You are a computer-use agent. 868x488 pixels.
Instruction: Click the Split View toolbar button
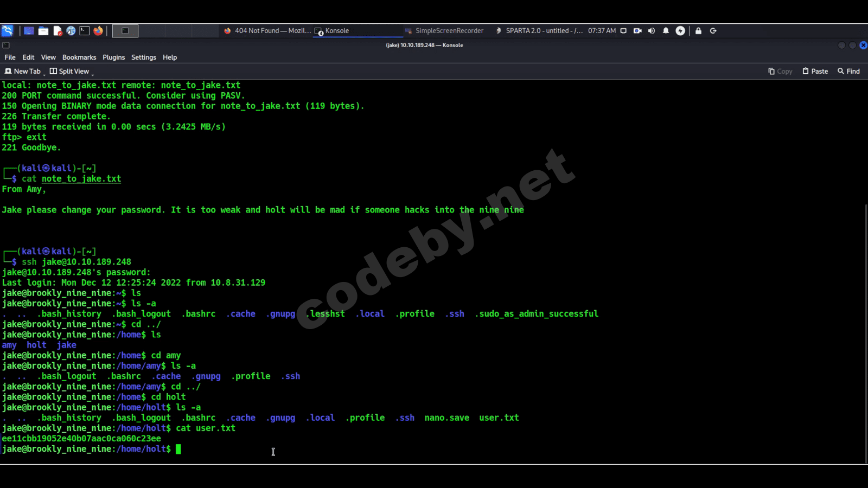[x=69, y=72]
